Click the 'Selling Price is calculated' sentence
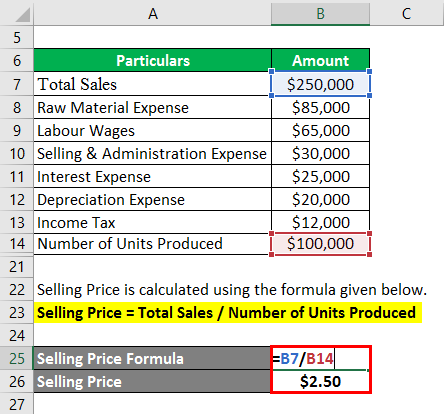This screenshot has height=414, width=444. pyautogui.click(x=232, y=290)
